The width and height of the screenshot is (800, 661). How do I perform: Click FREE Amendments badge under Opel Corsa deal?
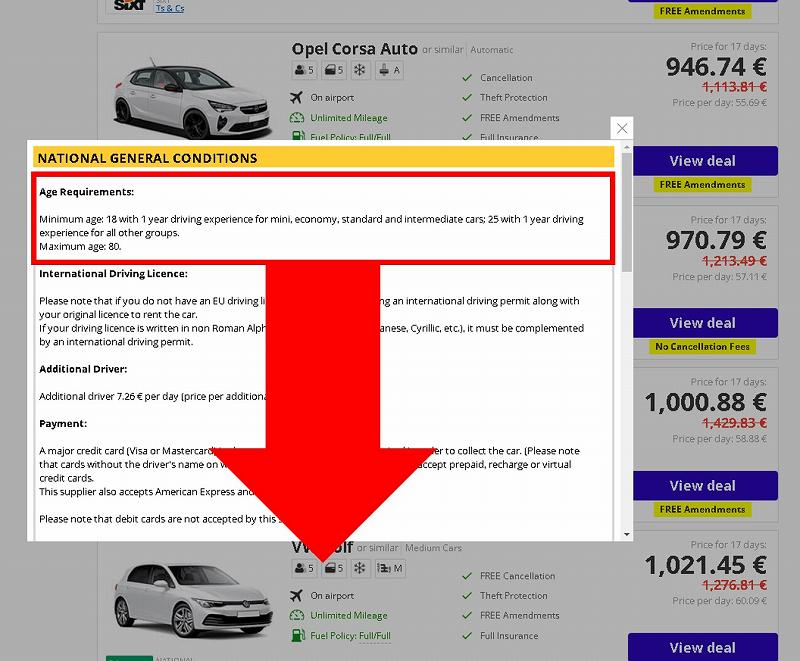pyautogui.click(x=703, y=185)
